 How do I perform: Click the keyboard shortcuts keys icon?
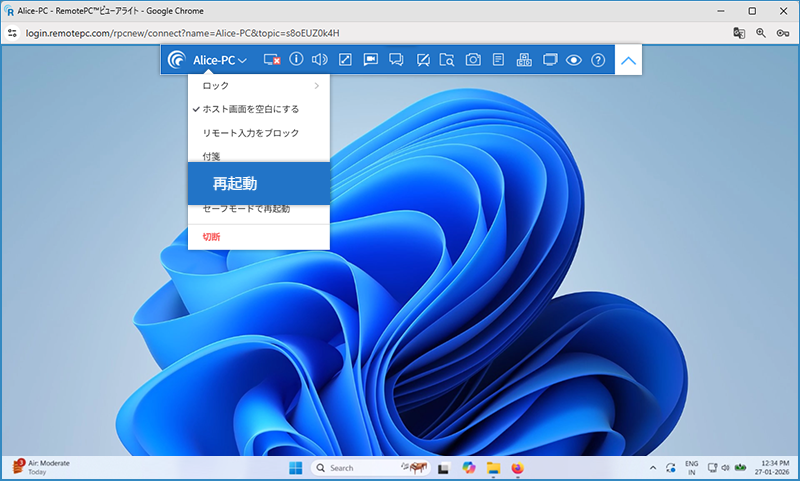[x=524, y=60]
